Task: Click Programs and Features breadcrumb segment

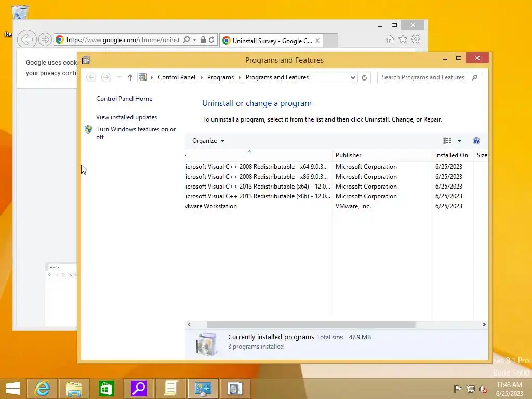Action: pyautogui.click(x=277, y=77)
